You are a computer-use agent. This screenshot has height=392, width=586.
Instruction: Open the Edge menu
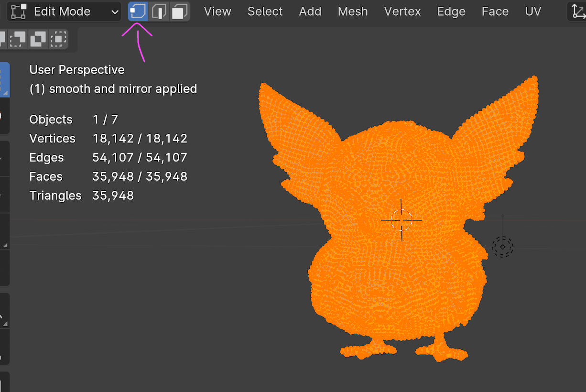click(451, 11)
